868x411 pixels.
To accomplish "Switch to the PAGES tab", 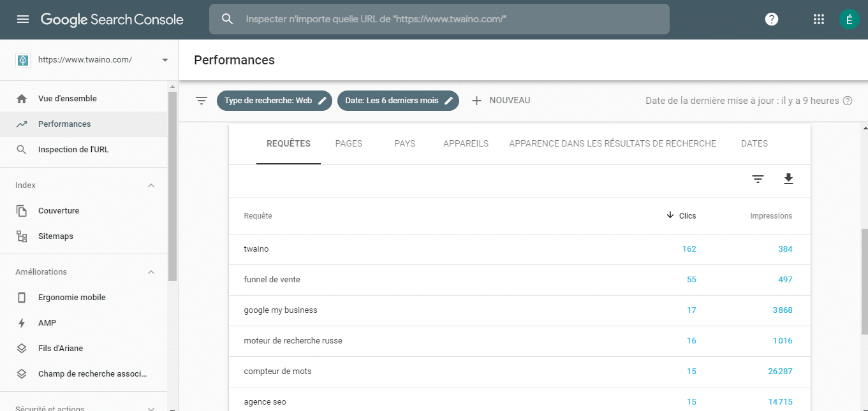I will point(349,144).
